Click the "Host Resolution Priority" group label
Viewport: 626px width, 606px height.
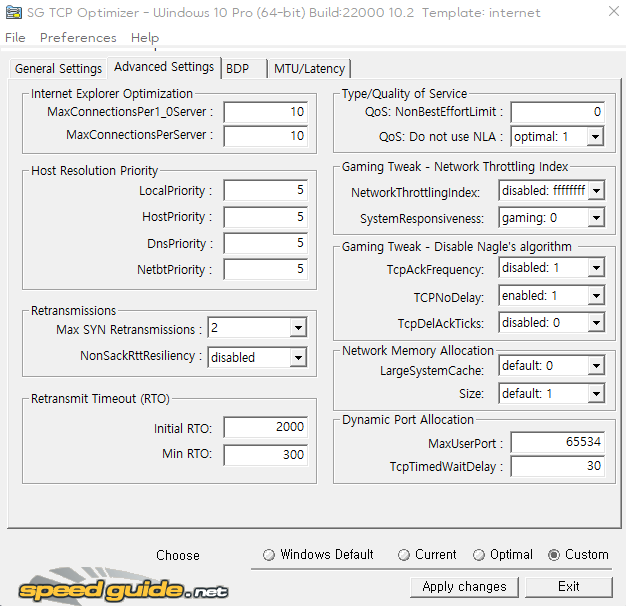point(95,170)
